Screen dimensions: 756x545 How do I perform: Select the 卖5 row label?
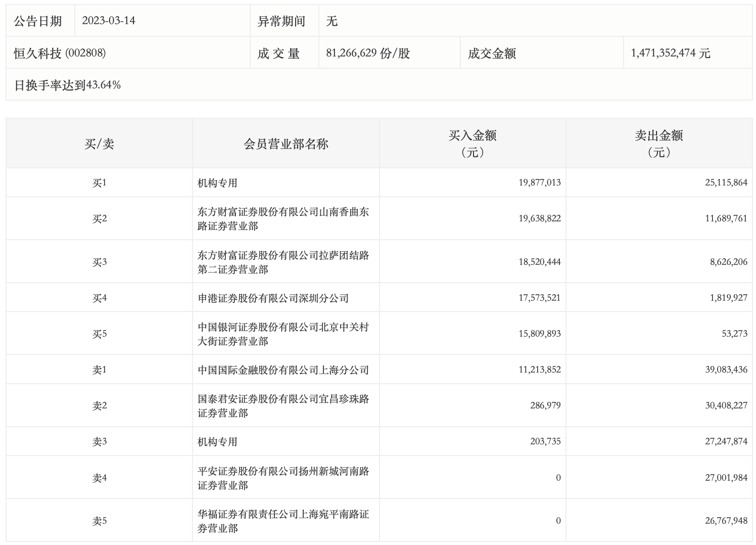click(x=99, y=521)
